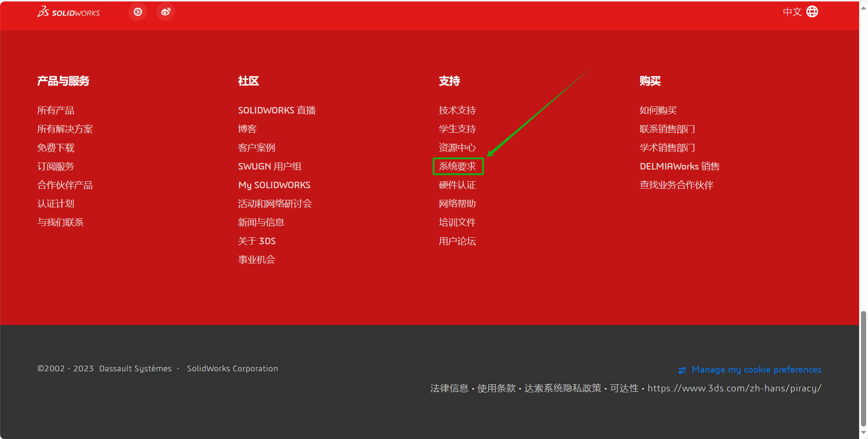Click 联系销售部门 under 购买
Viewport: 868px width, 439px height.
(667, 129)
